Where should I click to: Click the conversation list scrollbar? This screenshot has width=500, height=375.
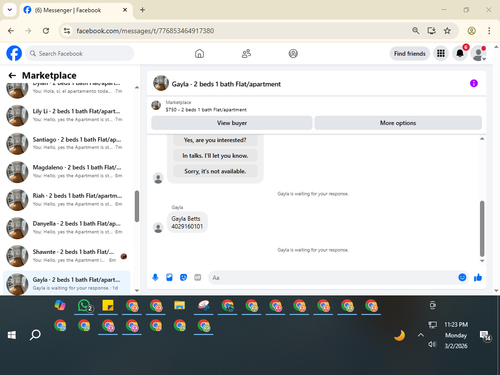click(x=137, y=206)
